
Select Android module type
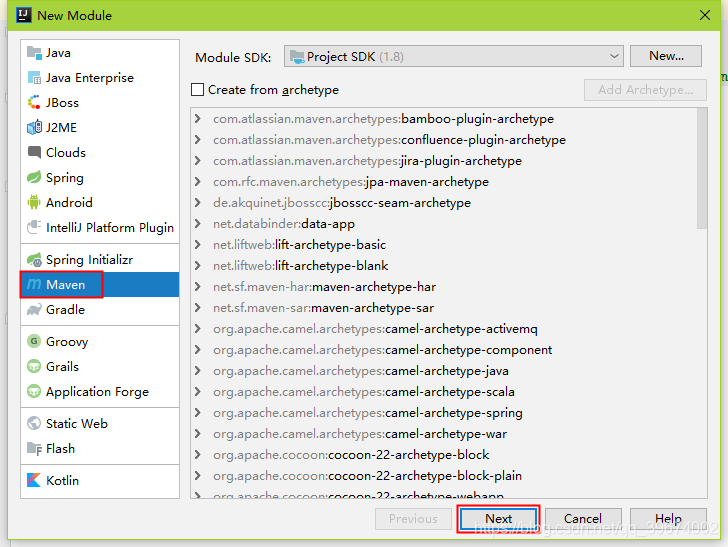[x=100, y=202]
